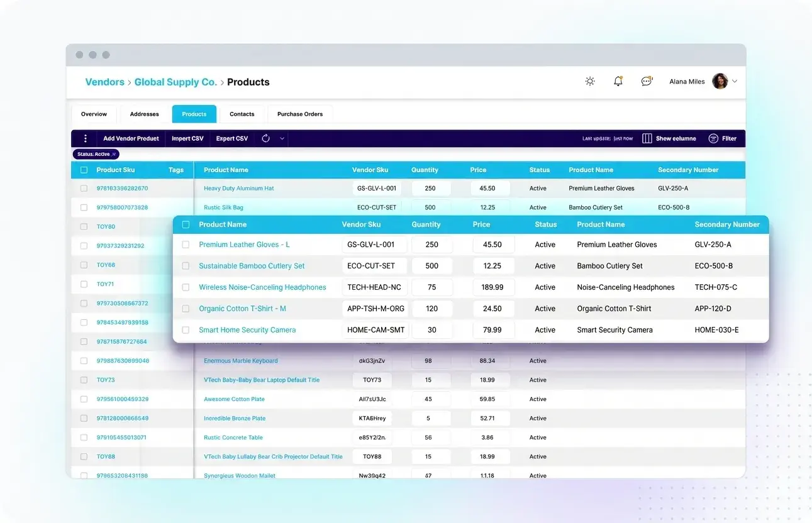812x523 pixels.
Task: Open the user account dropdown arrow
Action: 733,81
